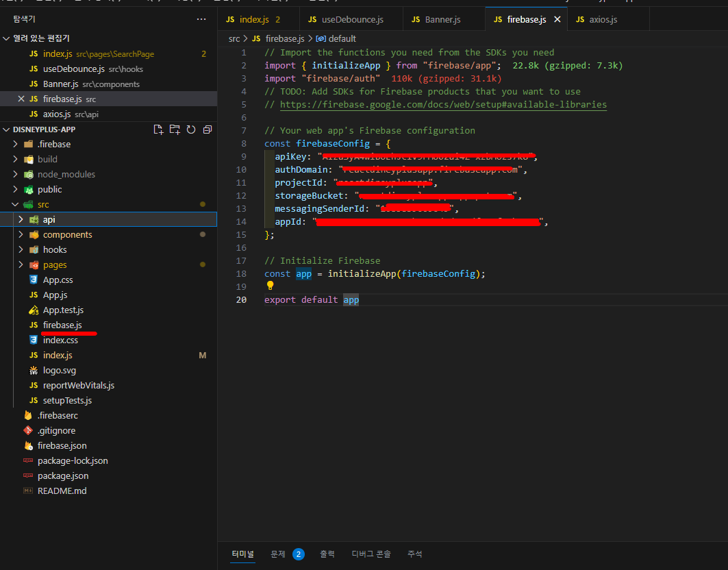Click the JS icon of setupTests.js
The width and height of the screenshot is (728, 570).
[x=34, y=401]
